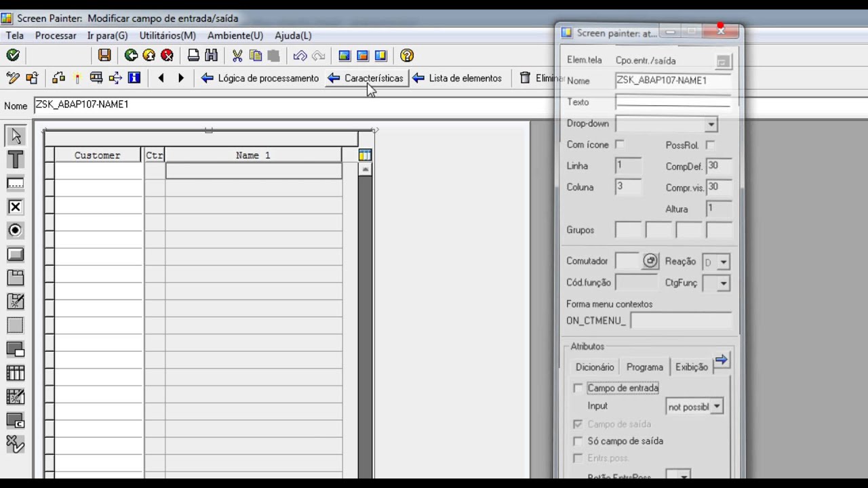Viewport: 868px width, 488px height.
Task: Click the Lógica de processamento button
Action: click(x=260, y=78)
